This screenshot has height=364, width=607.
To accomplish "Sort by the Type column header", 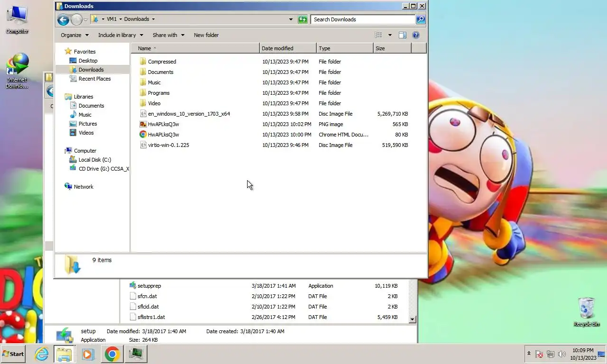I will pos(345,48).
